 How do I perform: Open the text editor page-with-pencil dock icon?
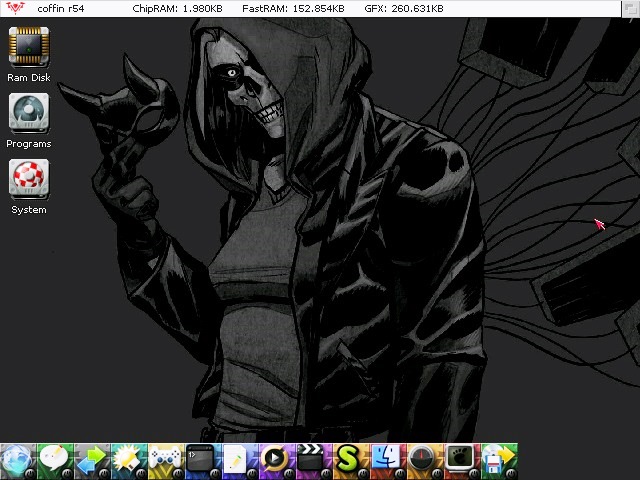coord(240,461)
